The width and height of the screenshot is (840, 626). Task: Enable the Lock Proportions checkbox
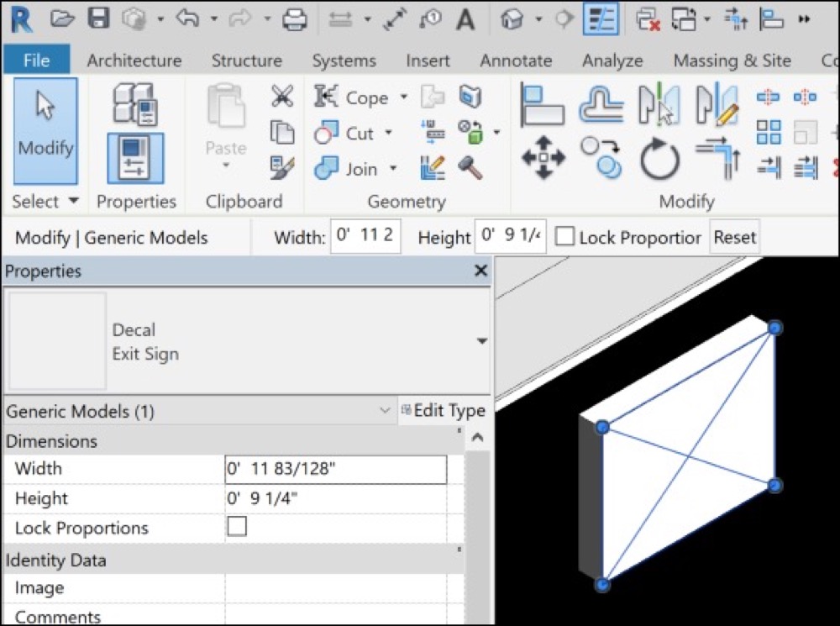pos(564,237)
